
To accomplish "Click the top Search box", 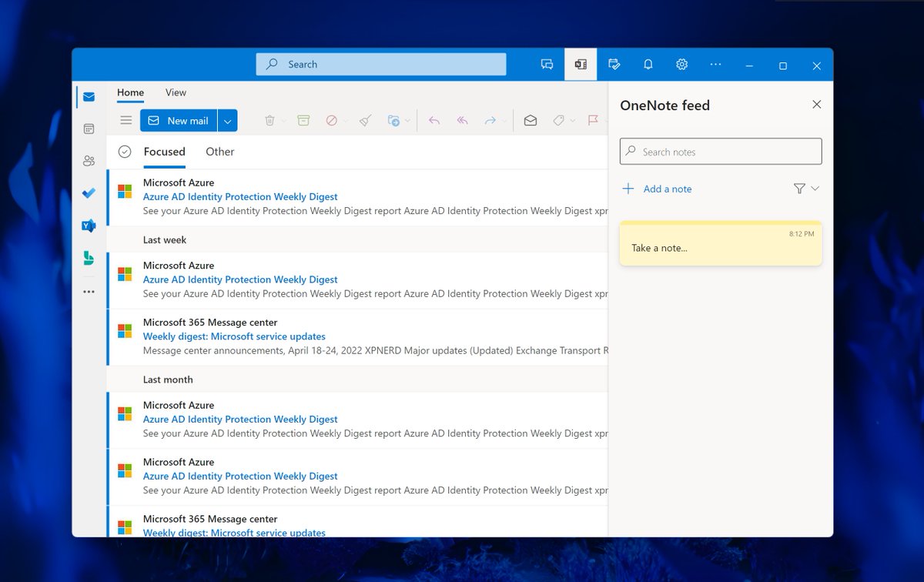I will click(x=381, y=65).
